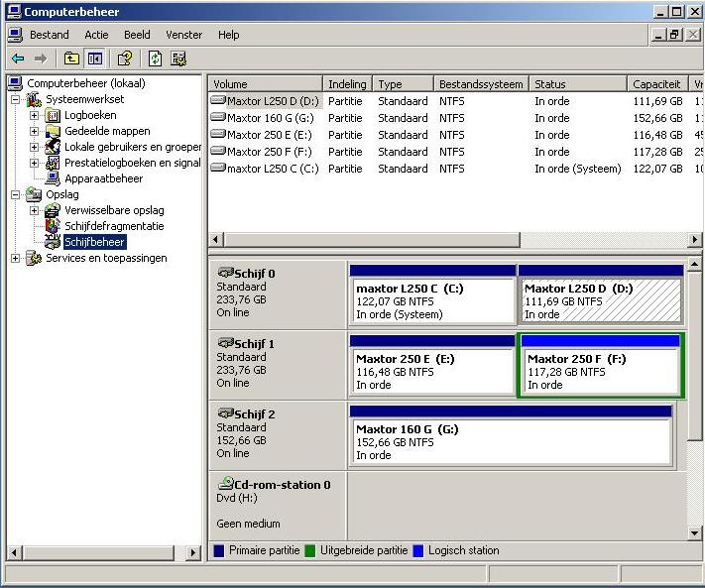Click the green Refresh toolbar icon

[x=155, y=59]
